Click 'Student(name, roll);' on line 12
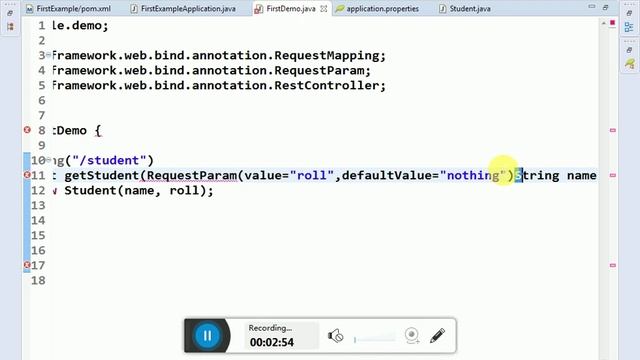Screen dimensions: 640x360 click(x=139, y=191)
